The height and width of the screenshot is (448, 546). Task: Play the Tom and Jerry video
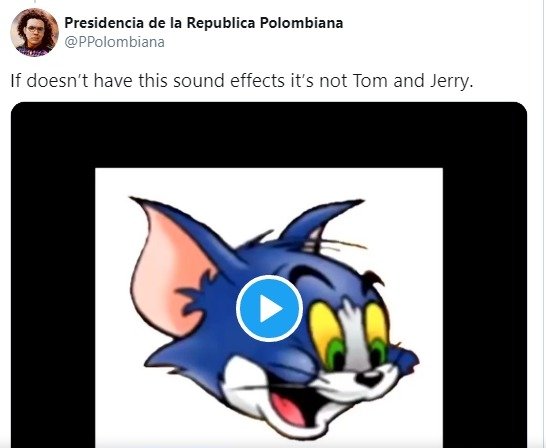[269, 308]
